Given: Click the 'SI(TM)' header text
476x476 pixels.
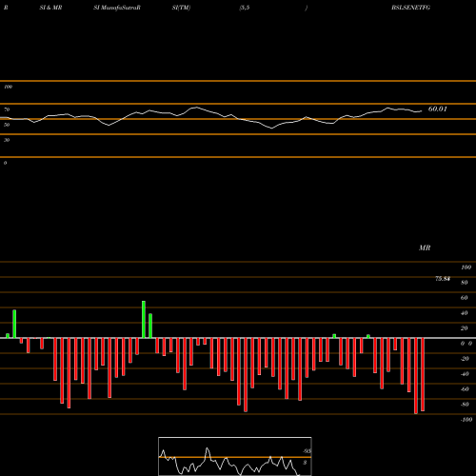Looking at the screenshot, I should pos(181,8).
